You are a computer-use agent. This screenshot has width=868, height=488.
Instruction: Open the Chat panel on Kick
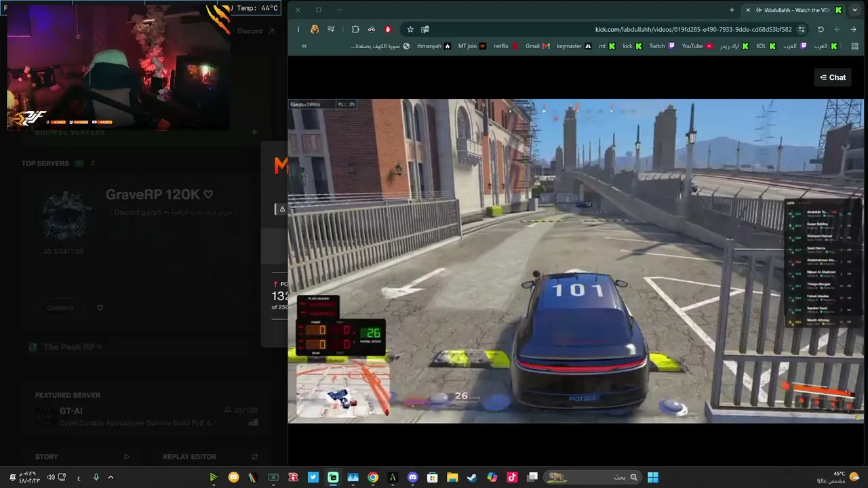click(833, 77)
